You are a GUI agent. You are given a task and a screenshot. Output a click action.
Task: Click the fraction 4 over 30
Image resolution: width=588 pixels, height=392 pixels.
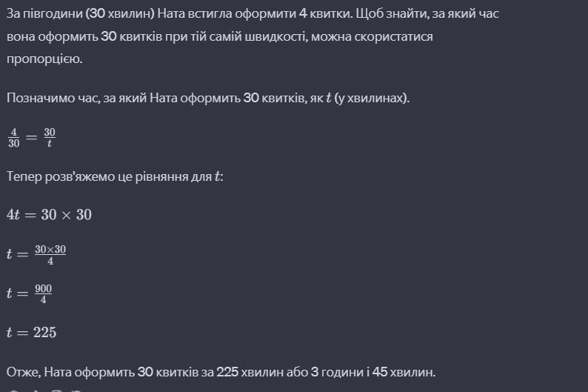(14, 138)
